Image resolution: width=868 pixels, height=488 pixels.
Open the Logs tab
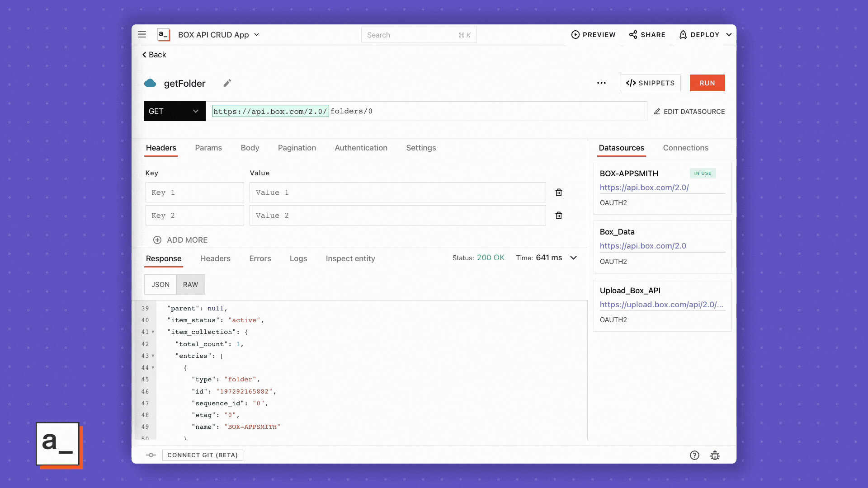pyautogui.click(x=298, y=258)
